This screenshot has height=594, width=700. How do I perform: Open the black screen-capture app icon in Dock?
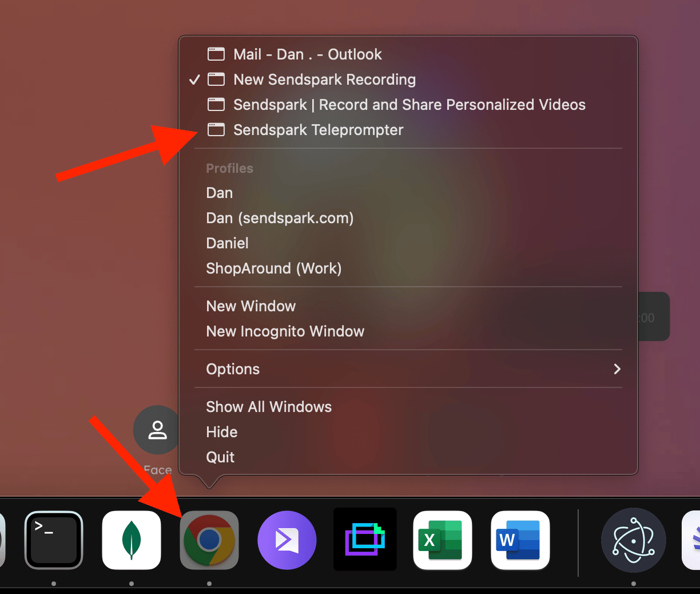pyautogui.click(x=365, y=540)
